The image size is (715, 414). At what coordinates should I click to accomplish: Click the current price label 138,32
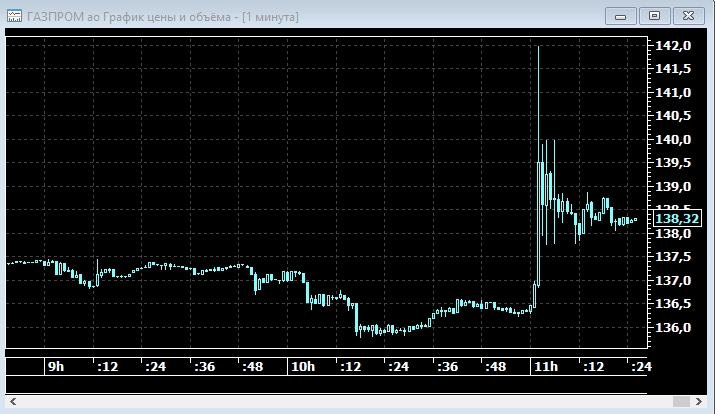pos(677,218)
